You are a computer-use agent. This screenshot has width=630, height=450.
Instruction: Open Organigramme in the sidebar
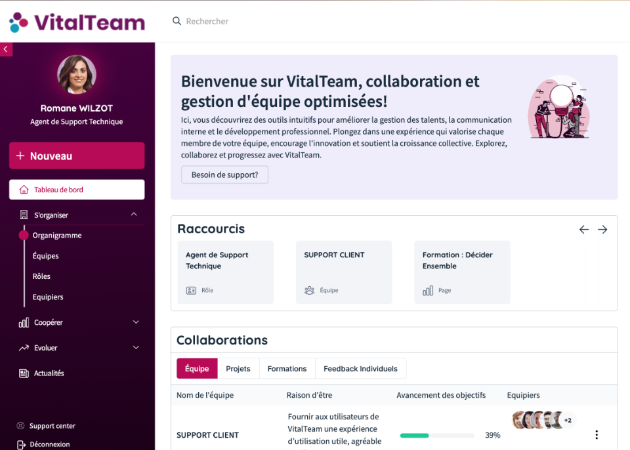point(57,235)
